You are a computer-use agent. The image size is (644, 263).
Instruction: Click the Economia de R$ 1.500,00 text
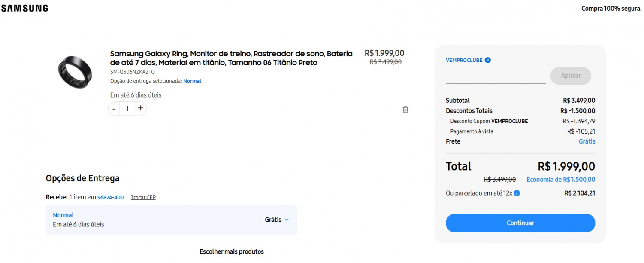tap(561, 180)
